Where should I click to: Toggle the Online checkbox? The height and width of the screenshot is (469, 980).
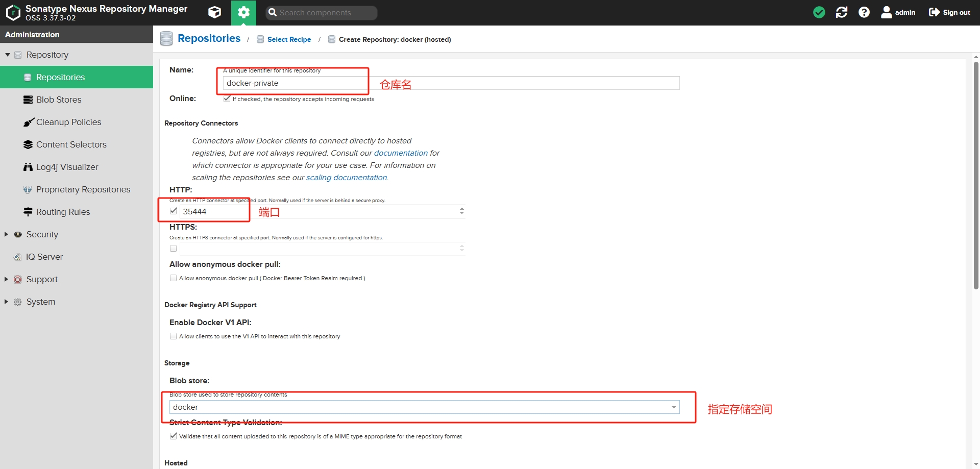tap(227, 99)
